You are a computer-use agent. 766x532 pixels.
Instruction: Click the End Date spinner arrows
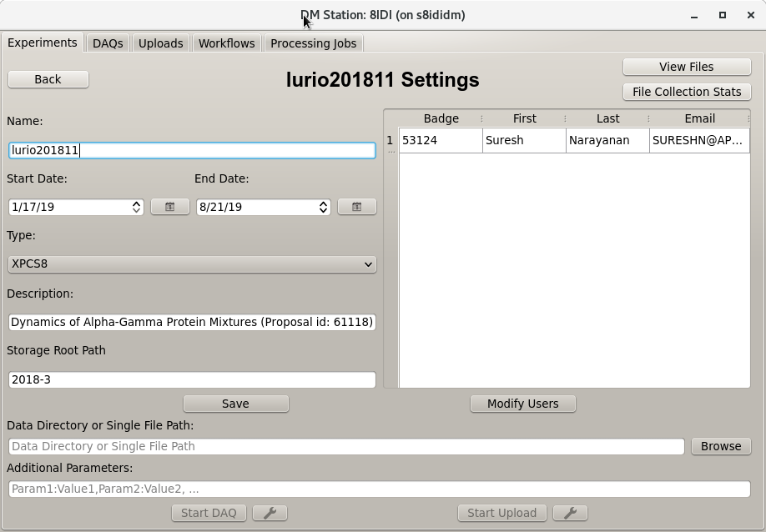tap(324, 207)
